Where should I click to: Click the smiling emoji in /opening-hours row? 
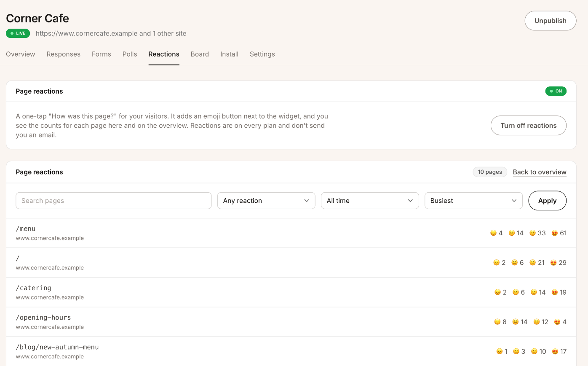point(537,322)
